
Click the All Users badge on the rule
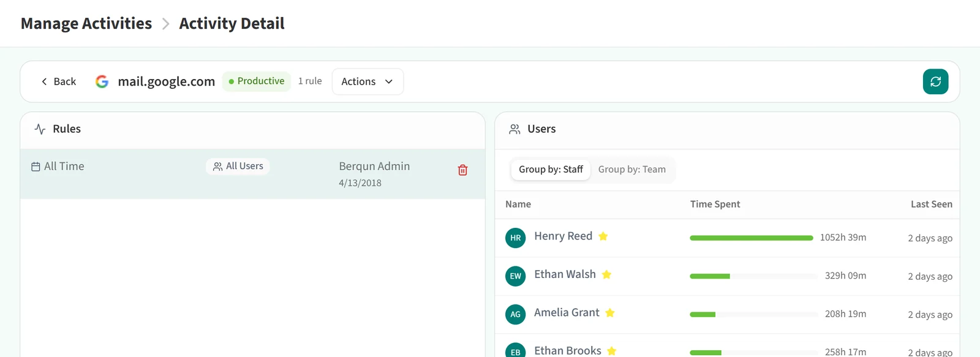pos(238,166)
